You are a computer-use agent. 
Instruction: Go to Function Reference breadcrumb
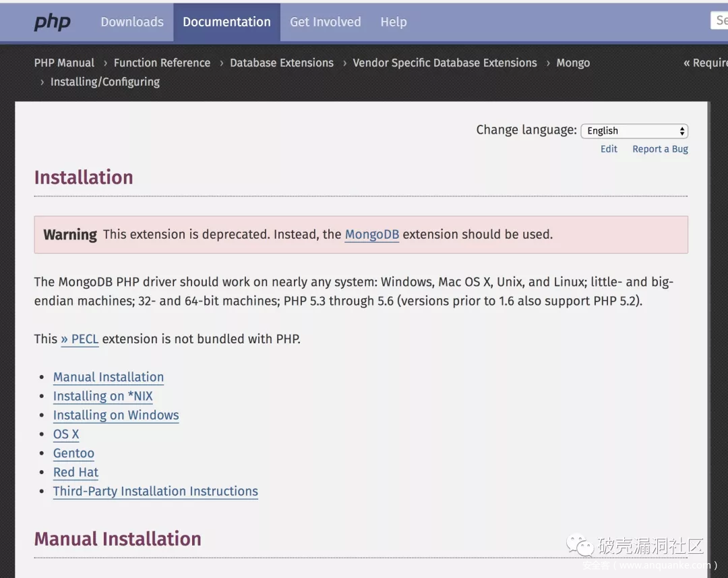point(162,63)
